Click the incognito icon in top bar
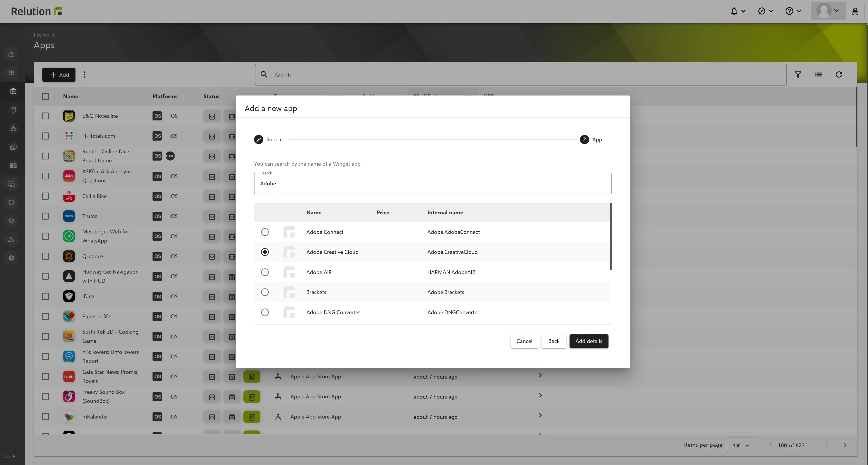The image size is (868, 465). point(855,11)
